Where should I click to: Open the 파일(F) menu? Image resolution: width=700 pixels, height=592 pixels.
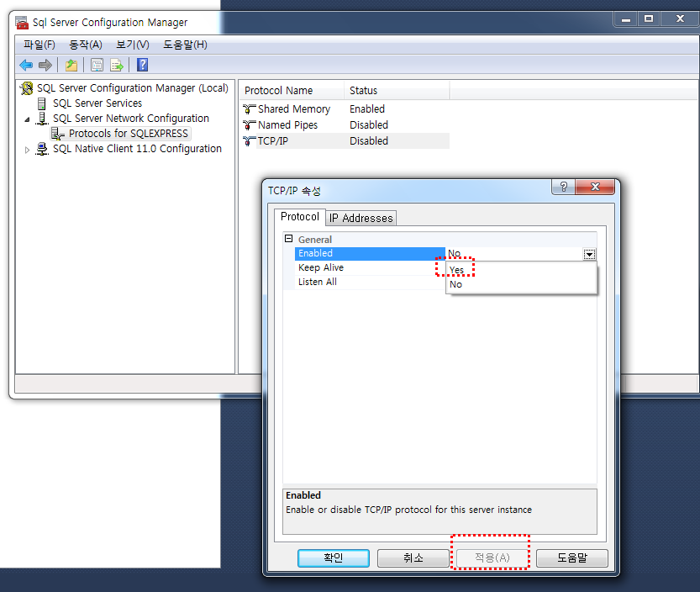pos(39,45)
